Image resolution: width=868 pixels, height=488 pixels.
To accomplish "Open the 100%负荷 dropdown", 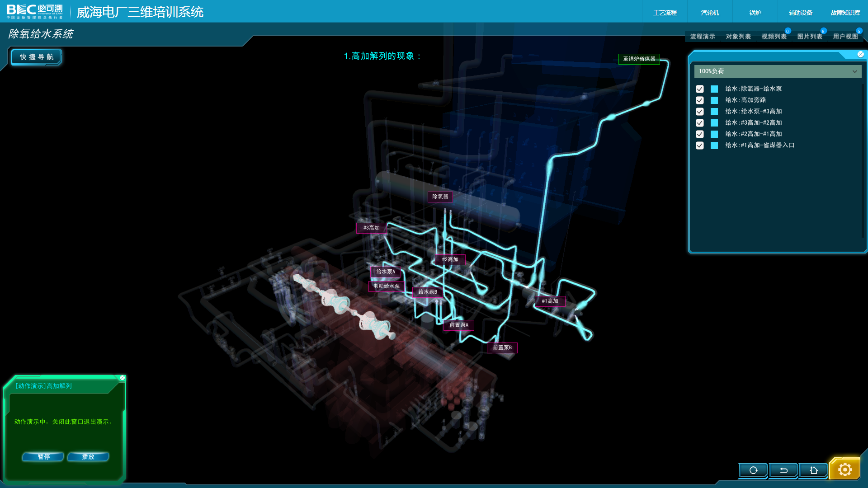I will click(x=778, y=71).
